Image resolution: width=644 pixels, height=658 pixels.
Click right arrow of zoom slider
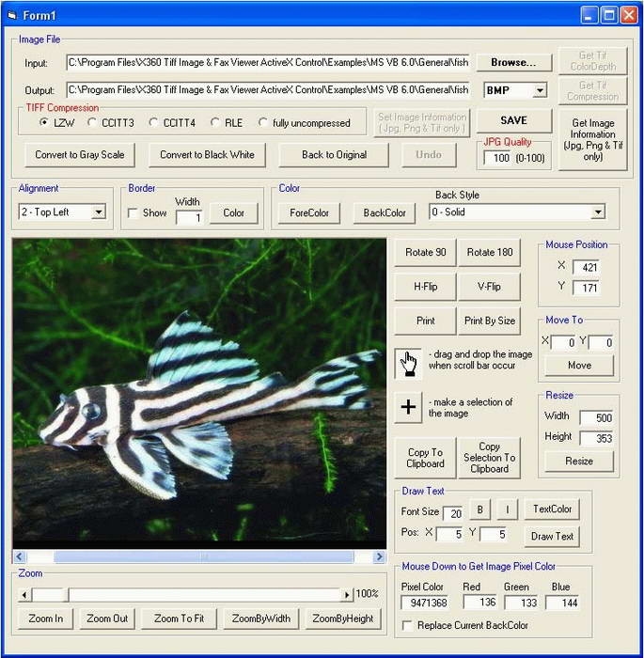coord(347,595)
